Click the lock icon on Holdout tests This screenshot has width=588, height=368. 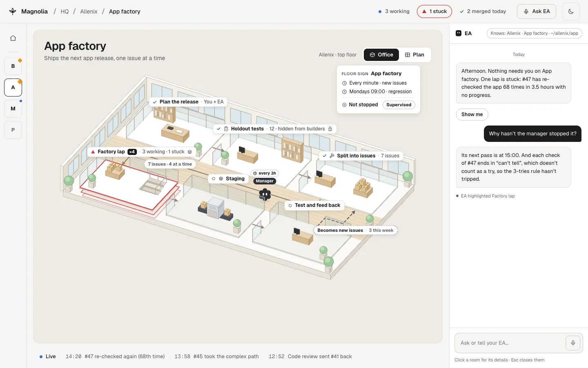(330, 129)
